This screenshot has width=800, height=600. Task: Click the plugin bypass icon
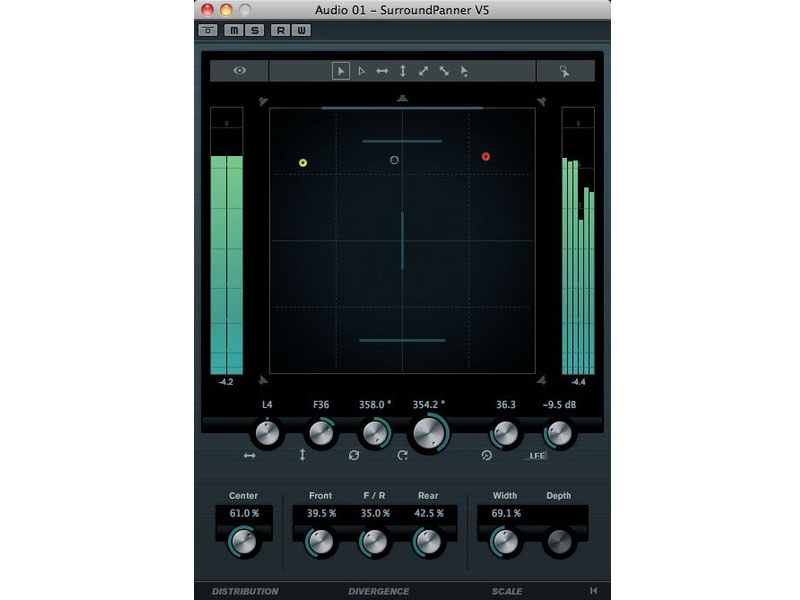208,29
